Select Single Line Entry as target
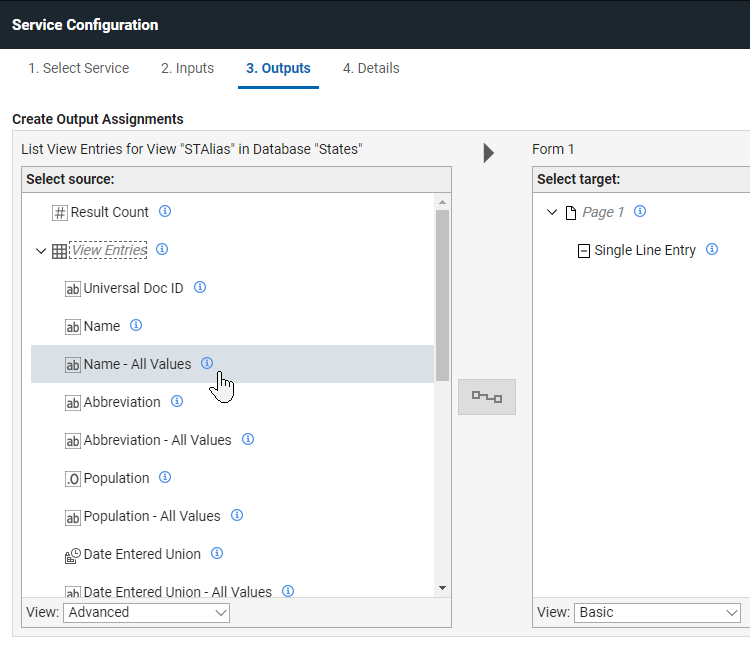The image size is (750, 647). [644, 250]
